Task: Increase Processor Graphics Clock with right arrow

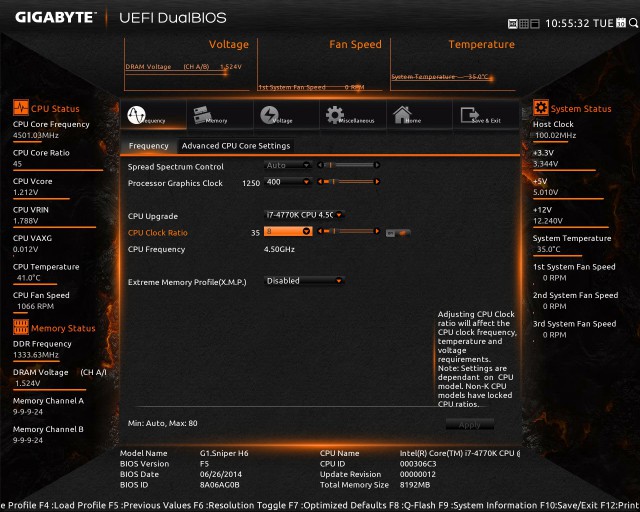Action: point(377,182)
